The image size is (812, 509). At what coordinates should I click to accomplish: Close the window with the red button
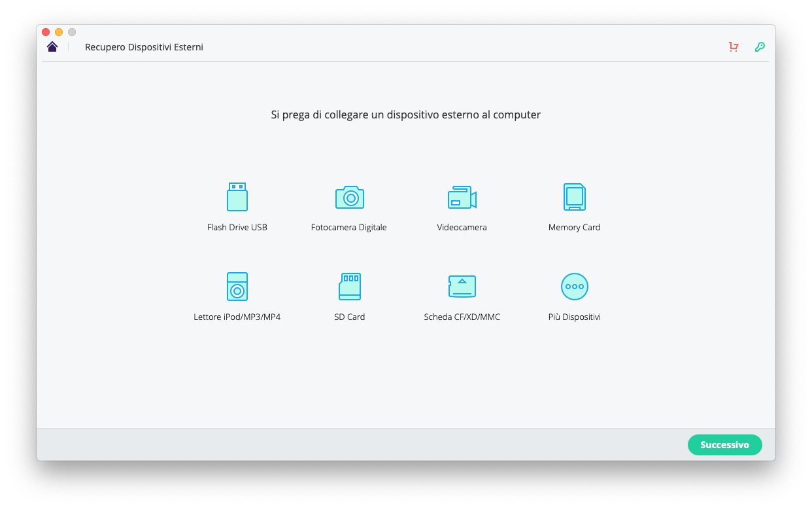(46, 32)
